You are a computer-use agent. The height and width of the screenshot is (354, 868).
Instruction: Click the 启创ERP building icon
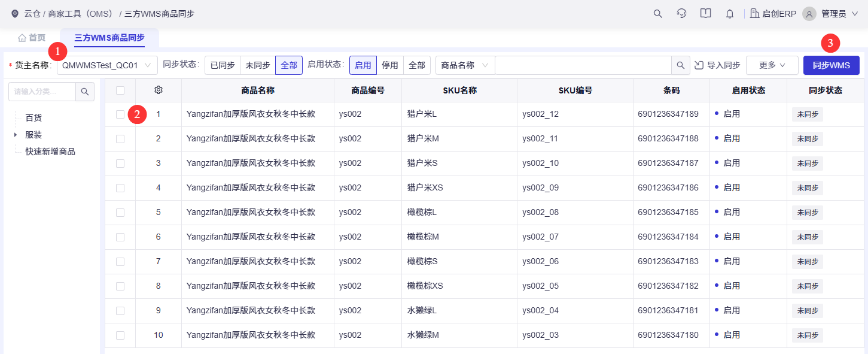754,13
